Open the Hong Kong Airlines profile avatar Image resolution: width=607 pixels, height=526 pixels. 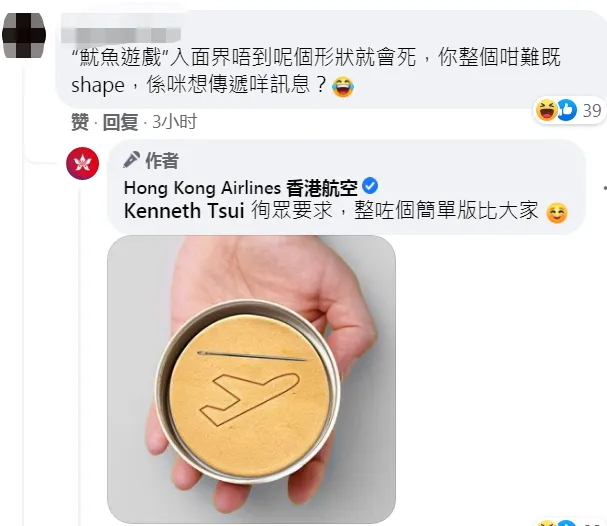82,163
